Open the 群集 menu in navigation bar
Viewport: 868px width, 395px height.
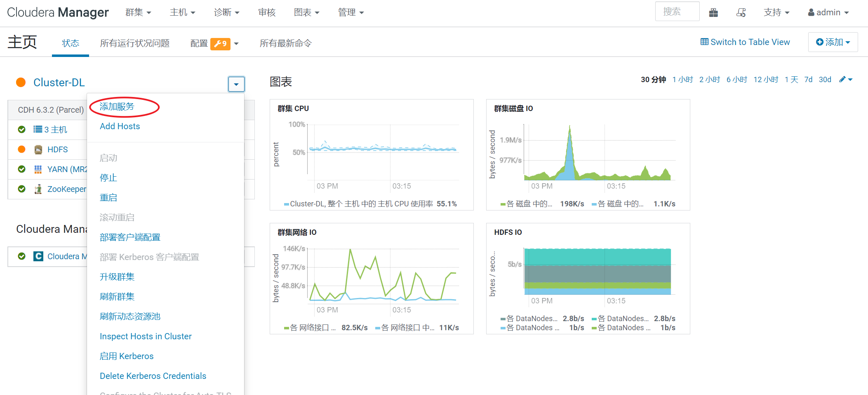pos(138,12)
